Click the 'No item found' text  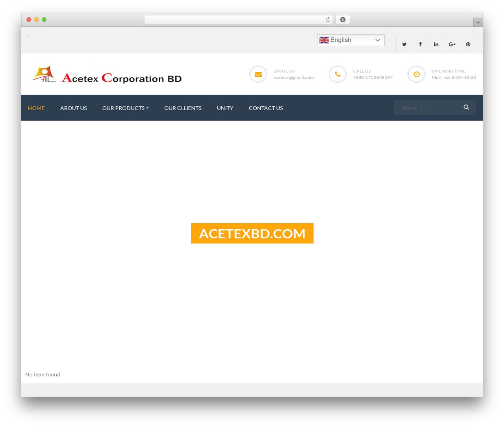pos(43,375)
